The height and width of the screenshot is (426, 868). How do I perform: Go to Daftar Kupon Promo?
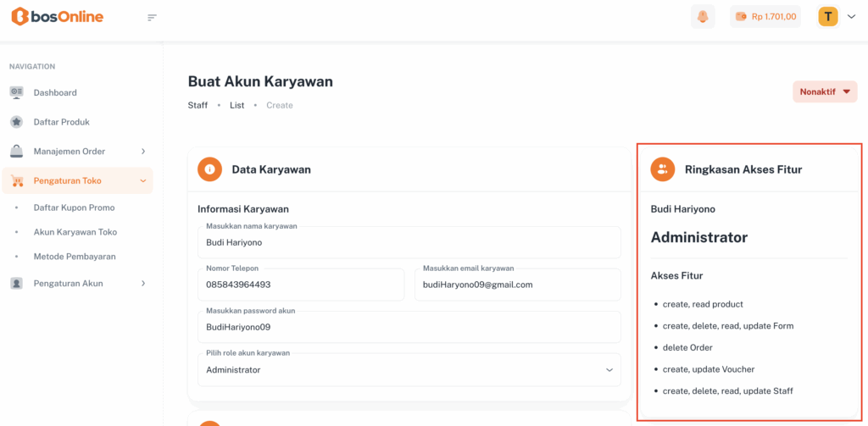tap(74, 207)
